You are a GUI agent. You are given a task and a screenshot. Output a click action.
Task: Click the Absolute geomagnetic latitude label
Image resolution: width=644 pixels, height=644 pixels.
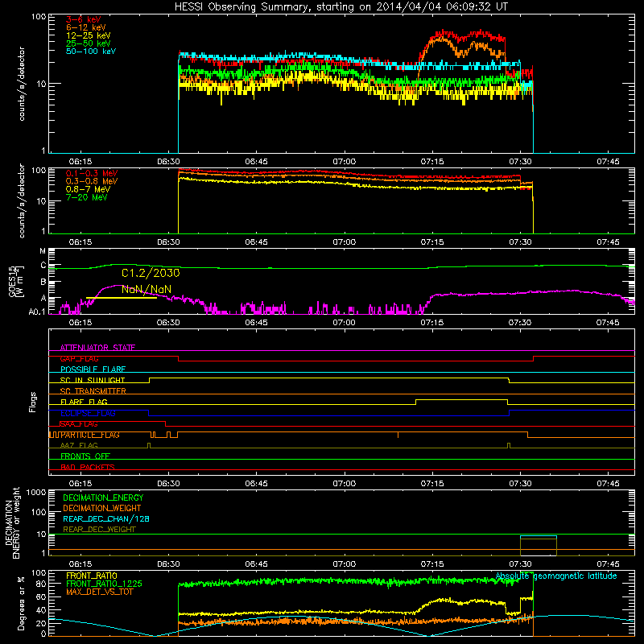(x=556, y=576)
